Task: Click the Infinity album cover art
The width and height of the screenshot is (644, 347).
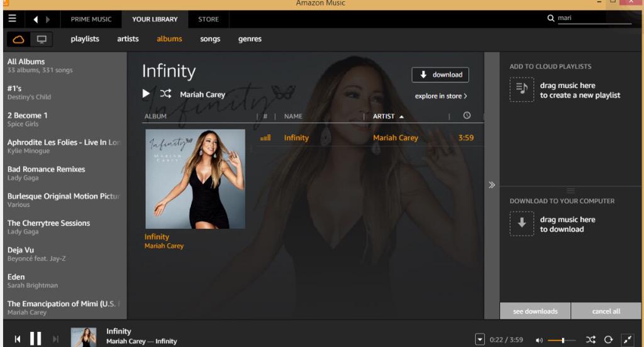Action: [195, 179]
